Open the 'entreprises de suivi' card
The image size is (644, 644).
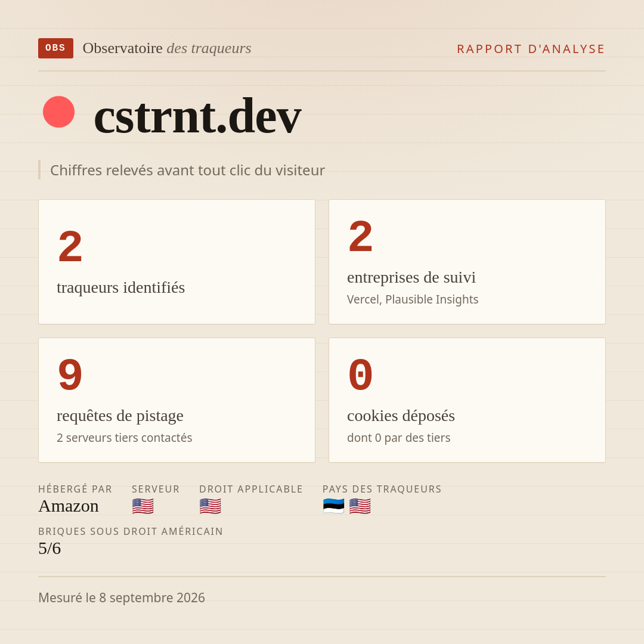(x=467, y=262)
